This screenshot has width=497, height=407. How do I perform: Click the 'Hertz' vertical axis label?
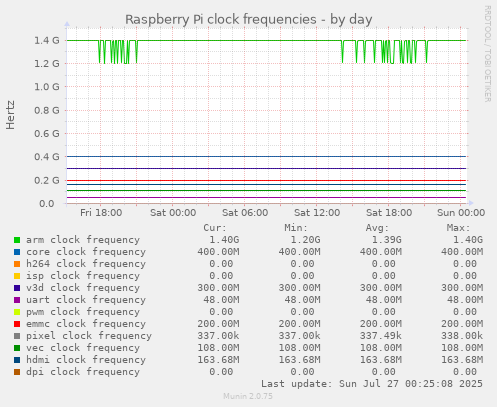pyautogui.click(x=10, y=115)
